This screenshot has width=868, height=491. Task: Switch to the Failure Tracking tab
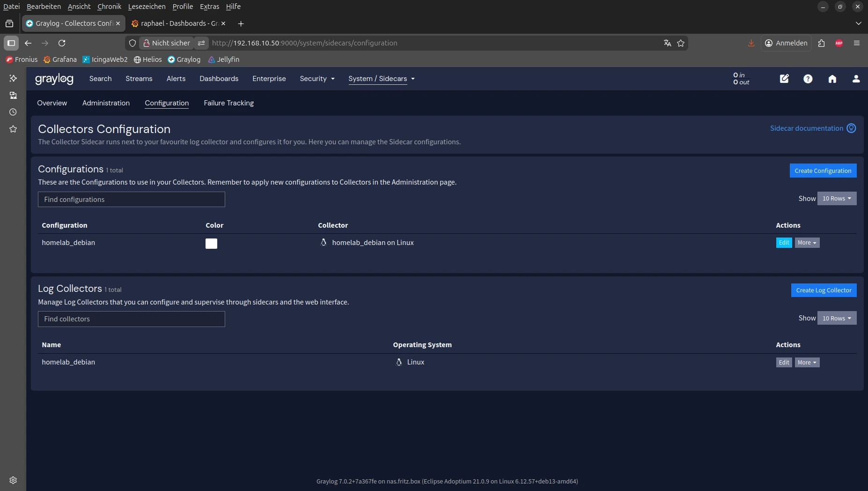click(x=228, y=103)
